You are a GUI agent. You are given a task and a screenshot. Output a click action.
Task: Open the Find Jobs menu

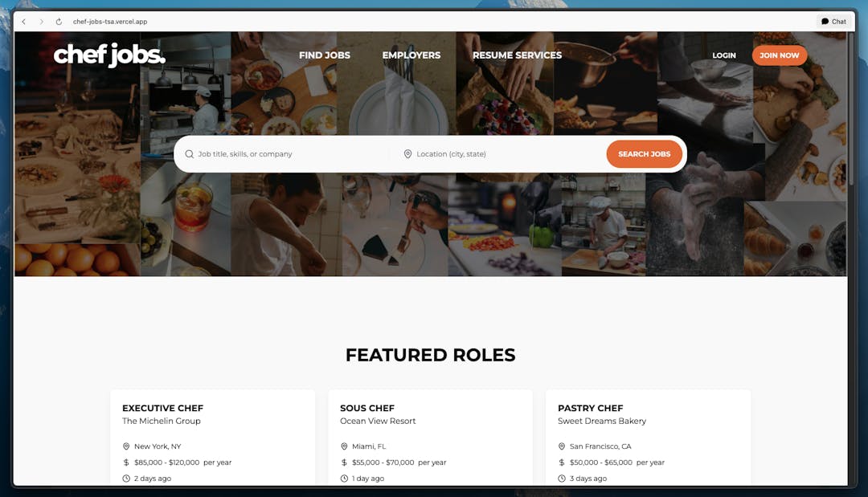325,55
